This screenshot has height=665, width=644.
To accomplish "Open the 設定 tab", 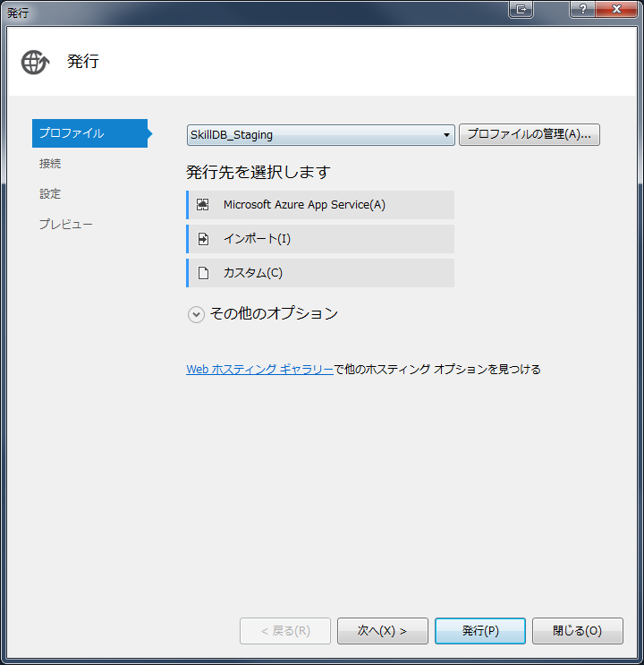I will pos(50,194).
